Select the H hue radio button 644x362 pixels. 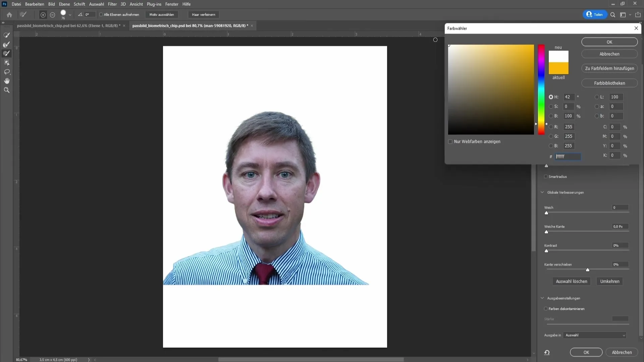click(x=551, y=97)
